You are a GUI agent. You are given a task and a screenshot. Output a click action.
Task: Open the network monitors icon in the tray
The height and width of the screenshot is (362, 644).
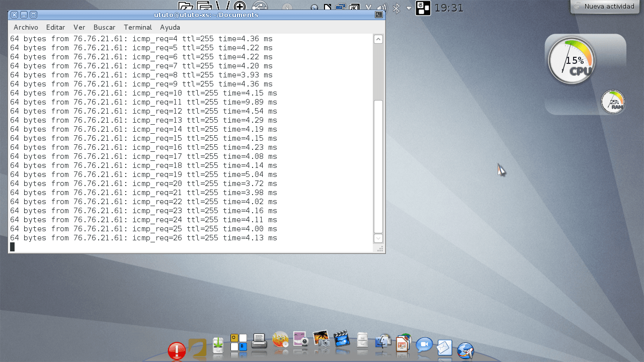coord(341,7)
